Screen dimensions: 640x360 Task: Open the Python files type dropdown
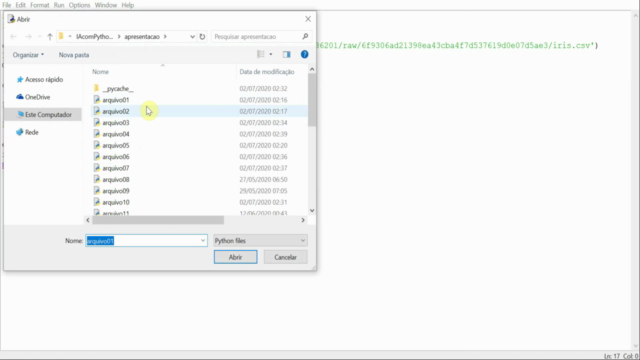(260, 241)
